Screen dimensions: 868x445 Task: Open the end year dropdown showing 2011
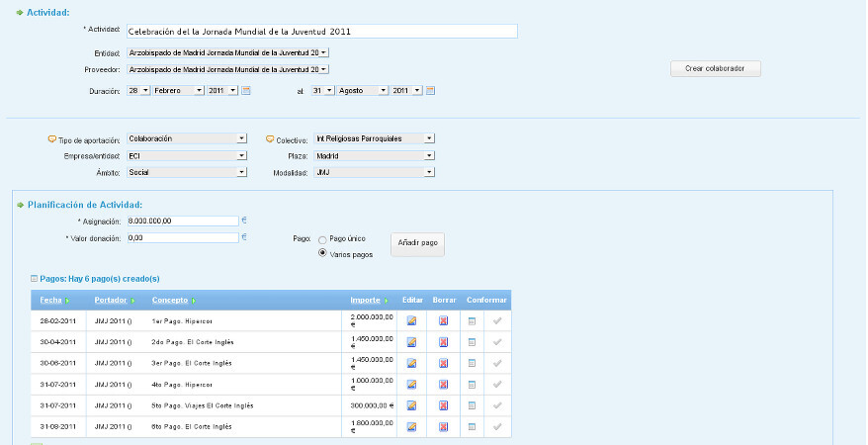[407, 90]
